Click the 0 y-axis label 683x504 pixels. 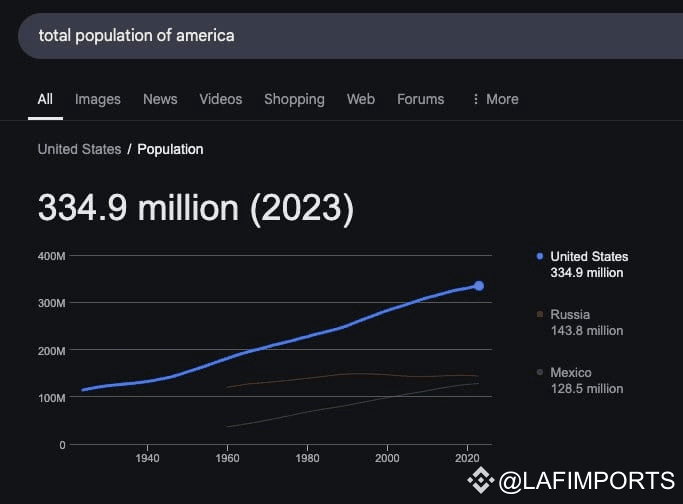coord(62,445)
